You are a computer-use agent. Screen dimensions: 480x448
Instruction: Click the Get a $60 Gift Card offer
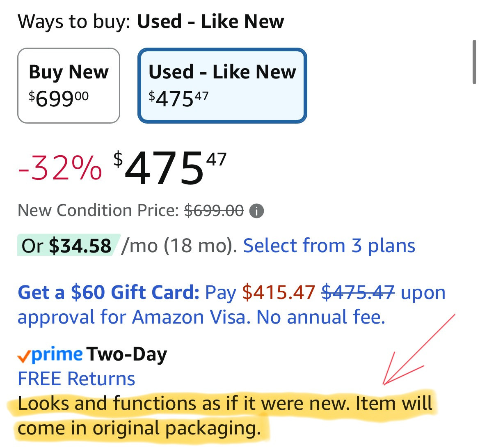108,293
